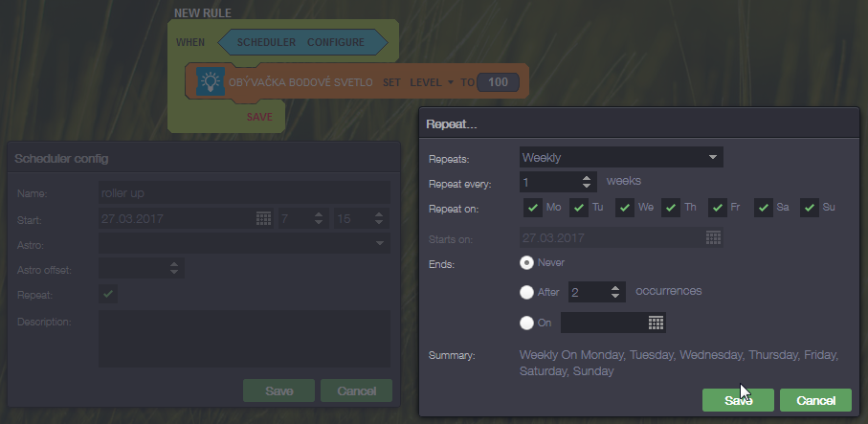Select the Never ends radio button
This screenshot has height=424, width=868.
click(x=526, y=261)
